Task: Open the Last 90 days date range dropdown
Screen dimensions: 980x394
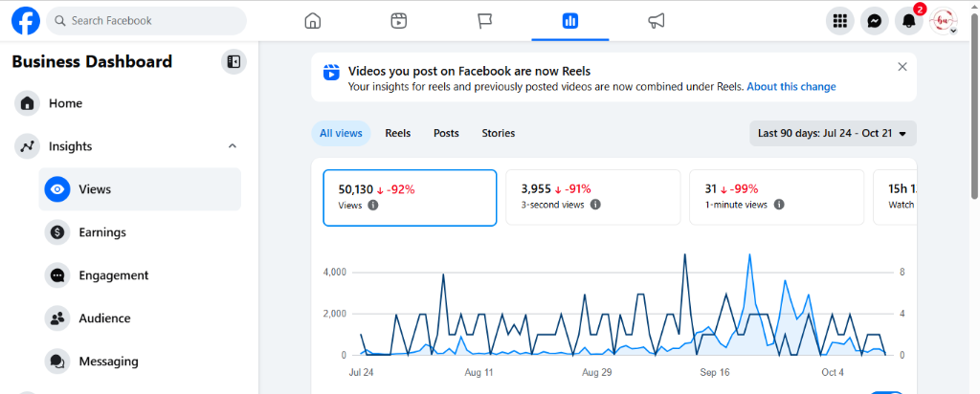Action: point(834,134)
